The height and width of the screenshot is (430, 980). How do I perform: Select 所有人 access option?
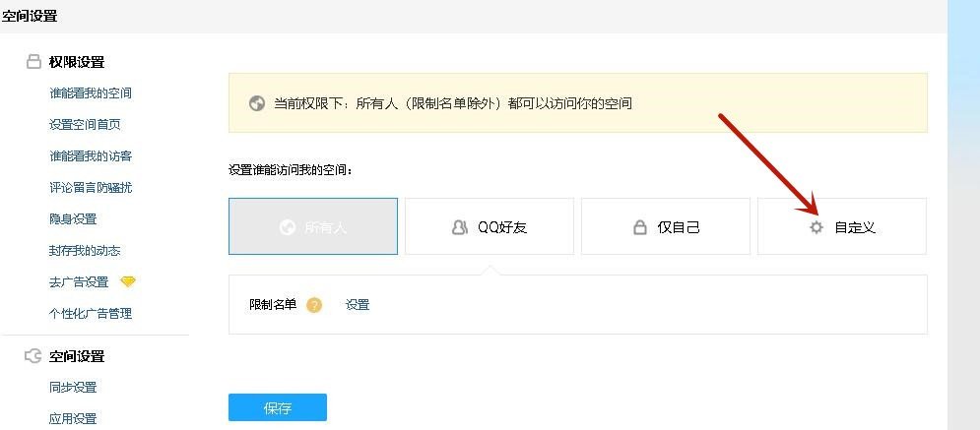[313, 226]
